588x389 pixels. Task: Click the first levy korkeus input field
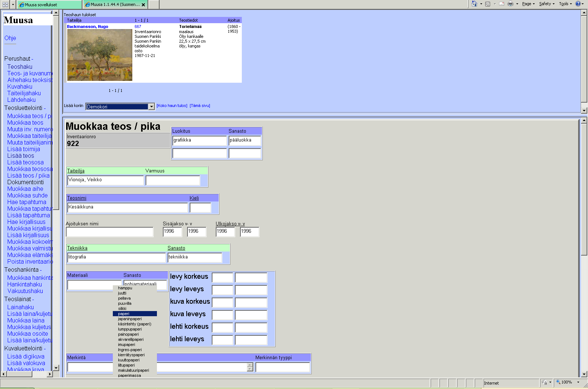coord(223,278)
